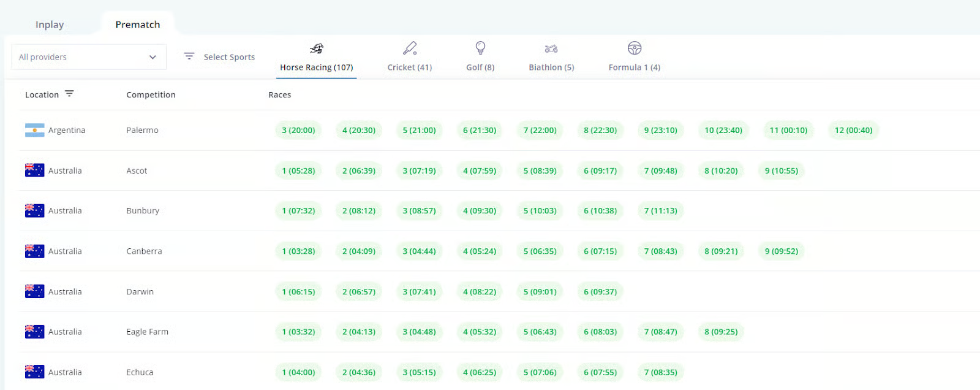This screenshot has width=980, height=390.
Task: Open Eagle Farm race 8 at 09:25
Action: (x=721, y=332)
